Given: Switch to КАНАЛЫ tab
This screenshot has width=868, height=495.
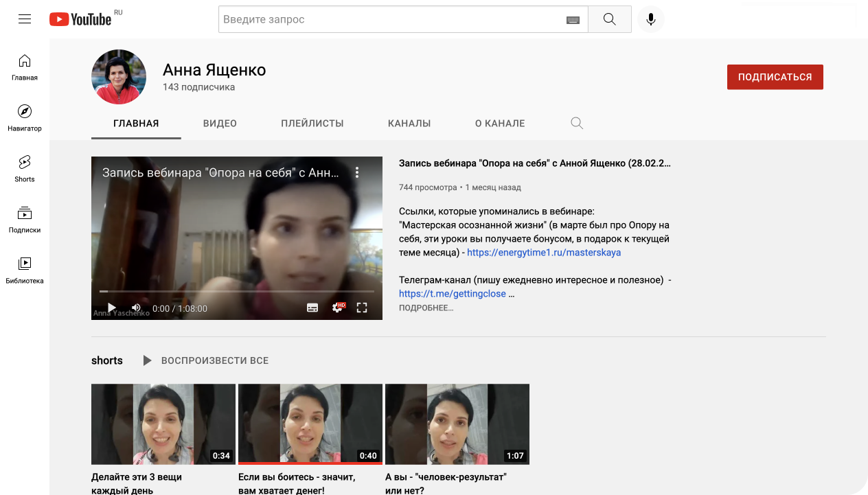Looking at the screenshot, I should click(409, 124).
